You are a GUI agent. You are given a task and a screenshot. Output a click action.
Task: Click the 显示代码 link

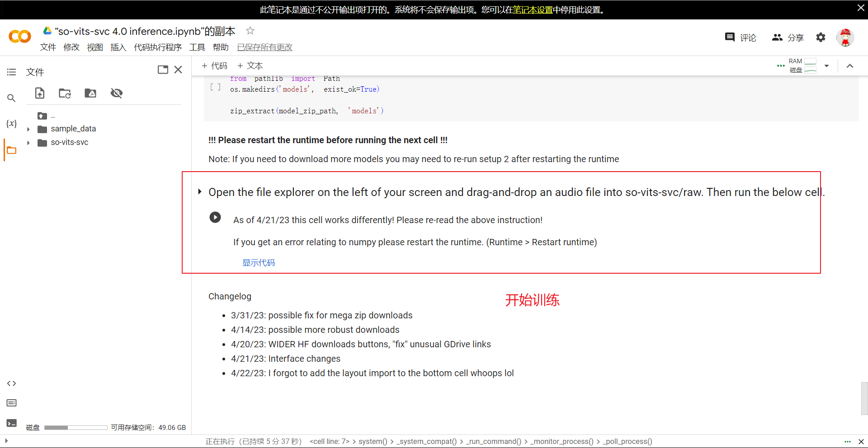[258, 263]
